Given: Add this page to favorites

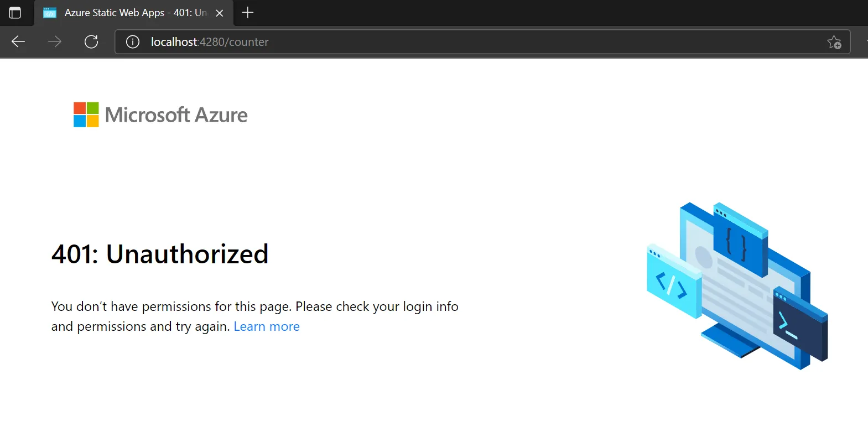Looking at the screenshot, I should [x=834, y=42].
